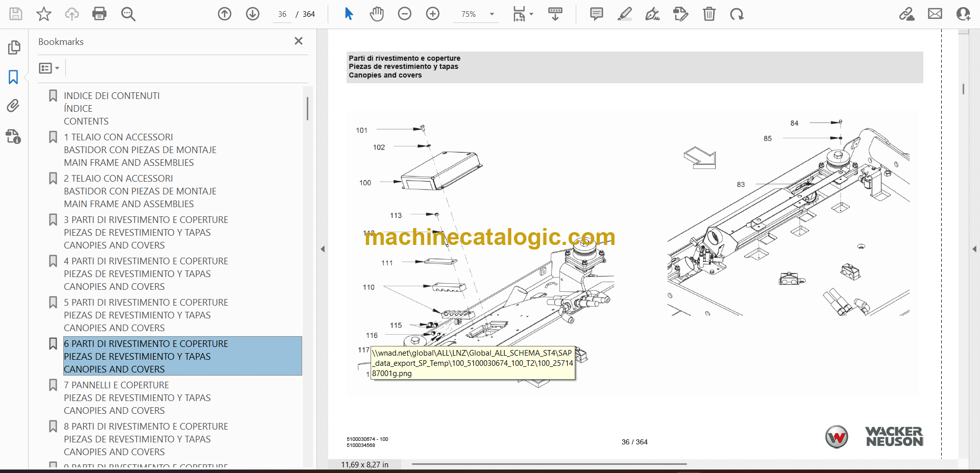This screenshot has width=980, height=473.
Task: Rotate the page view
Action: (x=737, y=14)
